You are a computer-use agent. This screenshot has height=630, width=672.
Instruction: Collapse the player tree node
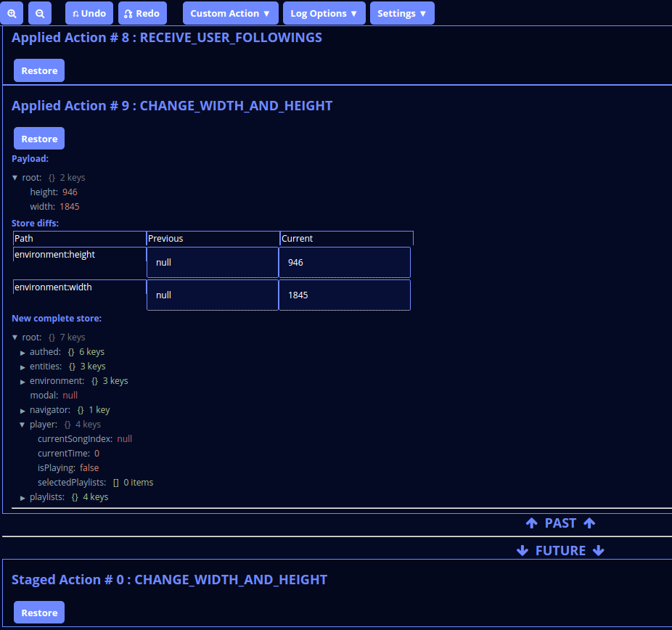[22, 424]
